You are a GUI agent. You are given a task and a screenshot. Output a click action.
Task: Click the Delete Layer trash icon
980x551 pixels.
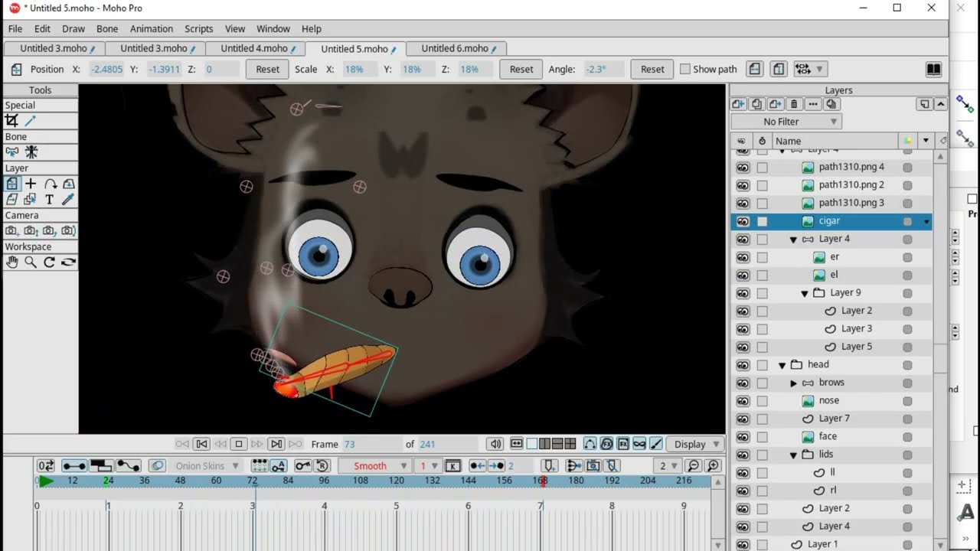[794, 104]
